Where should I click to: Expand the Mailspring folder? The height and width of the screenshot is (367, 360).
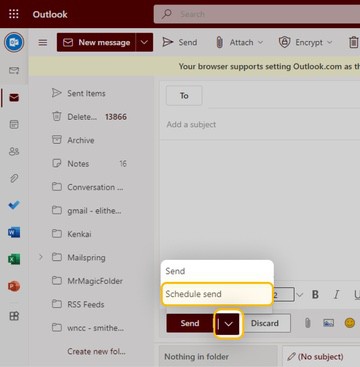(41, 257)
